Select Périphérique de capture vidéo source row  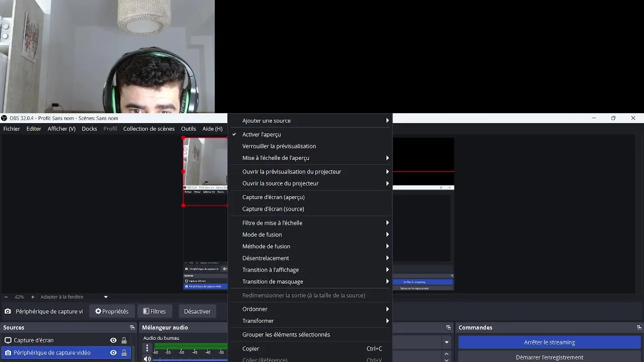(66, 353)
